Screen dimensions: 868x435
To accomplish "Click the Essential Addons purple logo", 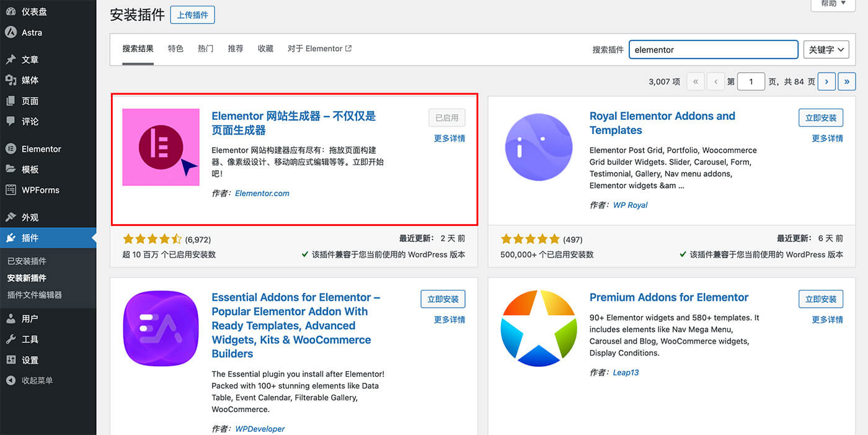I will click(x=161, y=328).
